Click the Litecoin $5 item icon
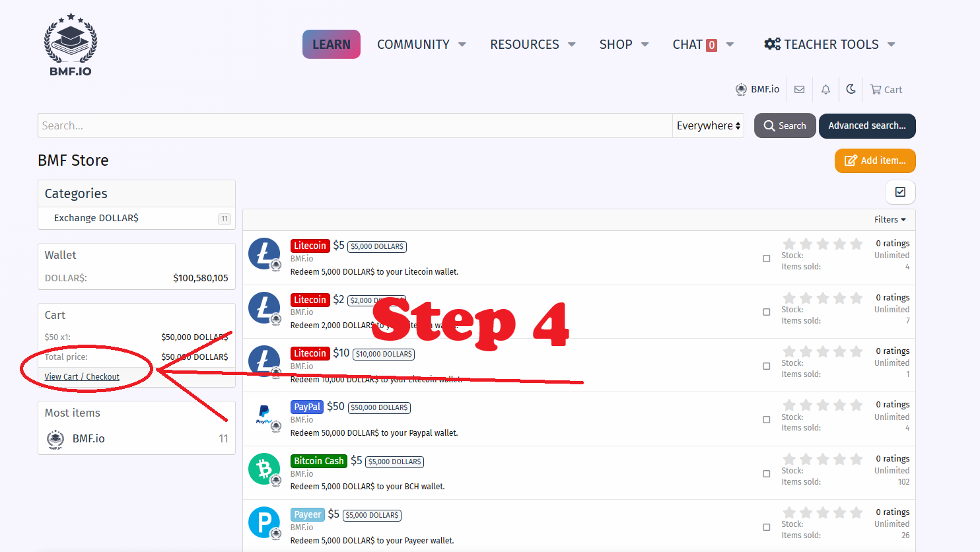Viewport: 980px width, 552px height. pos(264,254)
